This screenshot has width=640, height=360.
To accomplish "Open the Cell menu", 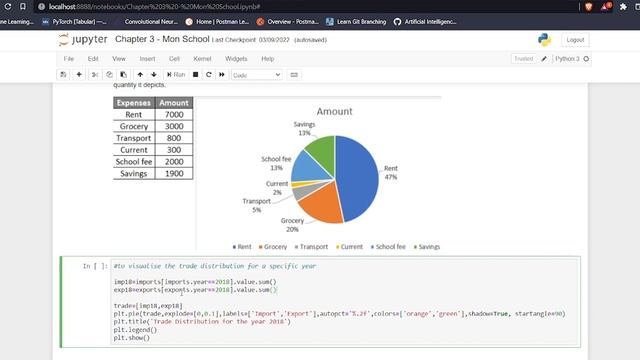I will pos(174,59).
